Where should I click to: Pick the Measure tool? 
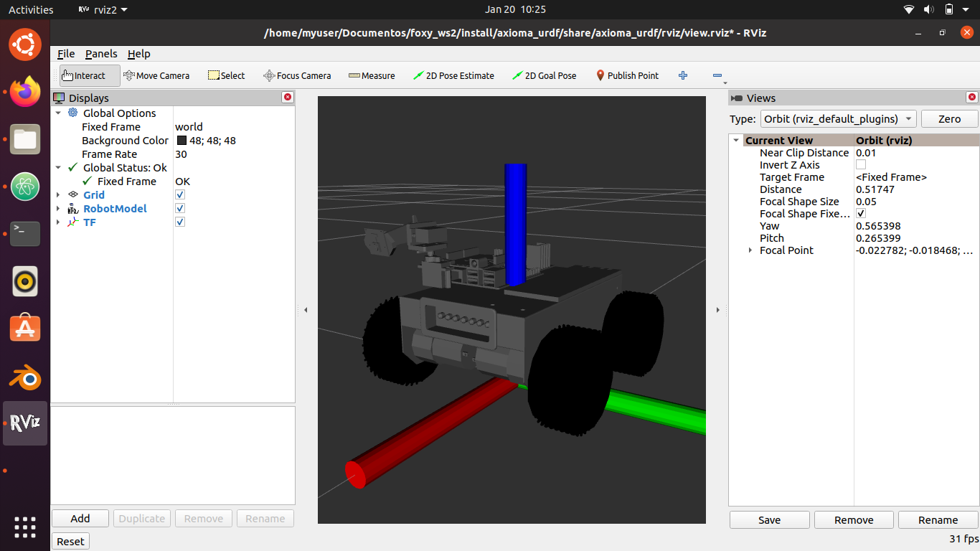(x=372, y=75)
